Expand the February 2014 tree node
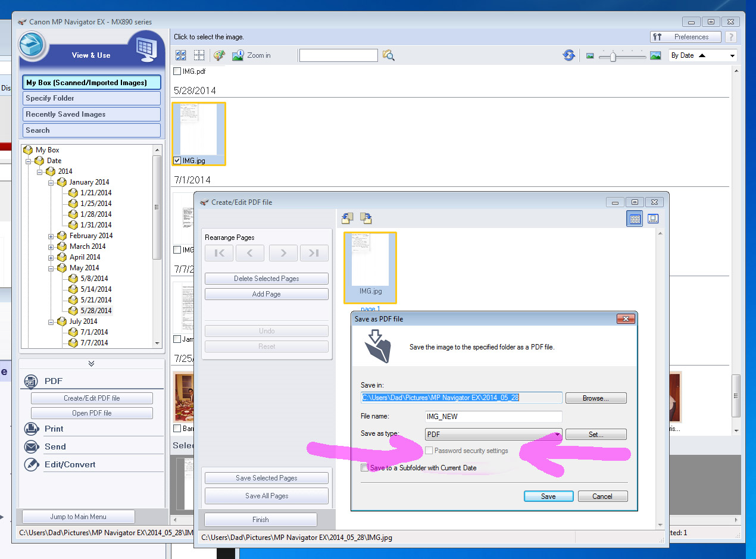Viewport: 756px width, 559px height. click(x=51, y=235)
